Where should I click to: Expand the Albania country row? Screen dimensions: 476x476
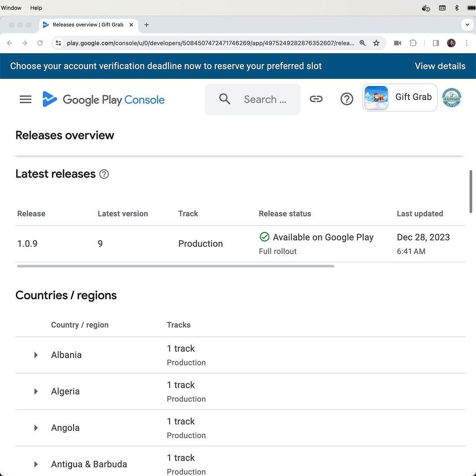pos(36,355)
